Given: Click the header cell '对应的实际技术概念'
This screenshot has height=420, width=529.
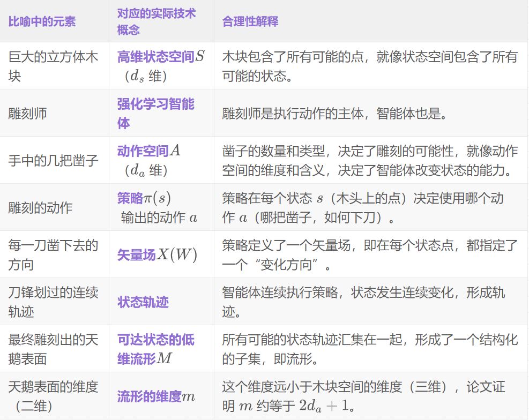Looking at the screenshot, I should 161,21.
